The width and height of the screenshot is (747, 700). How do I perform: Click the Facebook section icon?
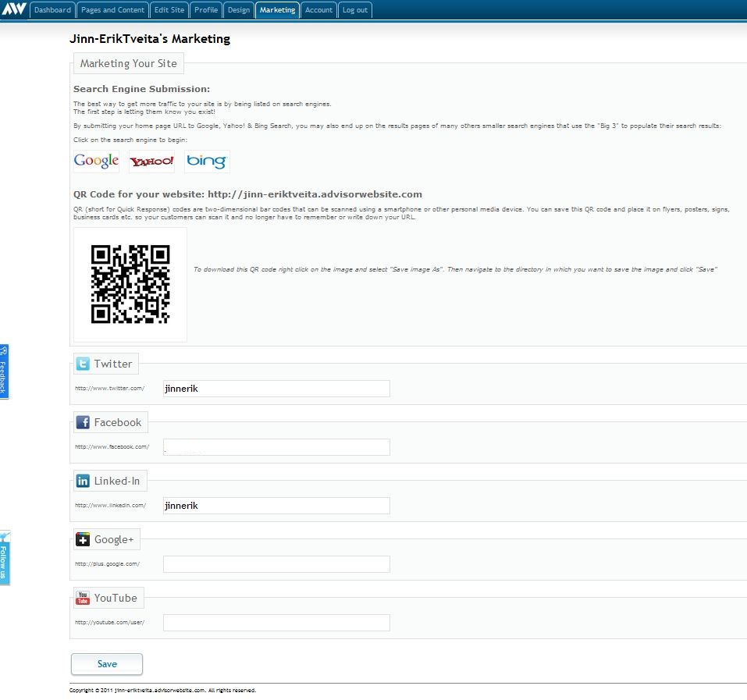83,422
